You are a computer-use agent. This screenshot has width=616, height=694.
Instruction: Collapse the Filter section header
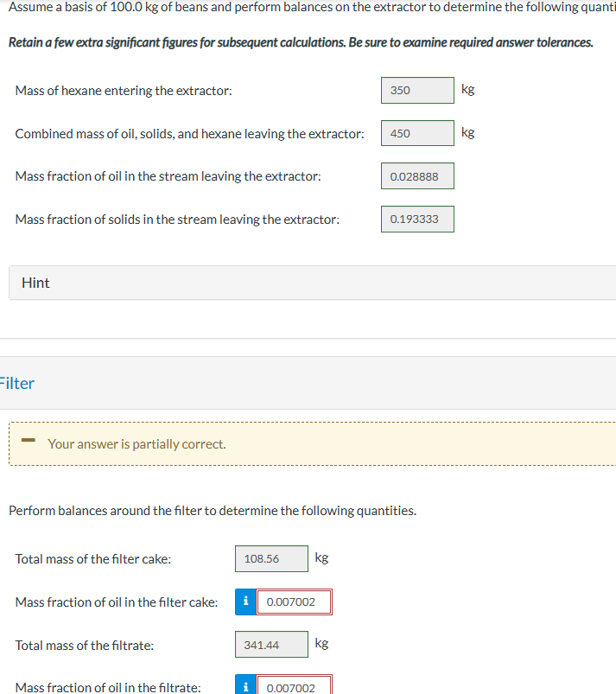[308, 383]
